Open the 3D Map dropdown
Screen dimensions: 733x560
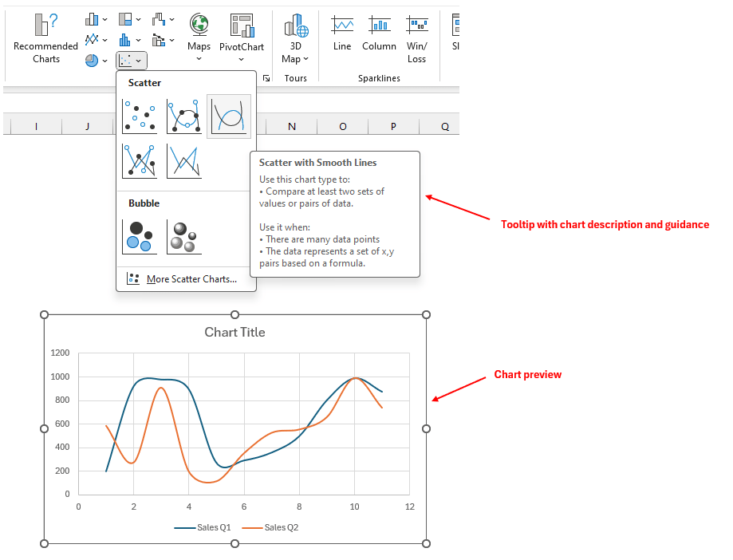(x=295, y=58)
